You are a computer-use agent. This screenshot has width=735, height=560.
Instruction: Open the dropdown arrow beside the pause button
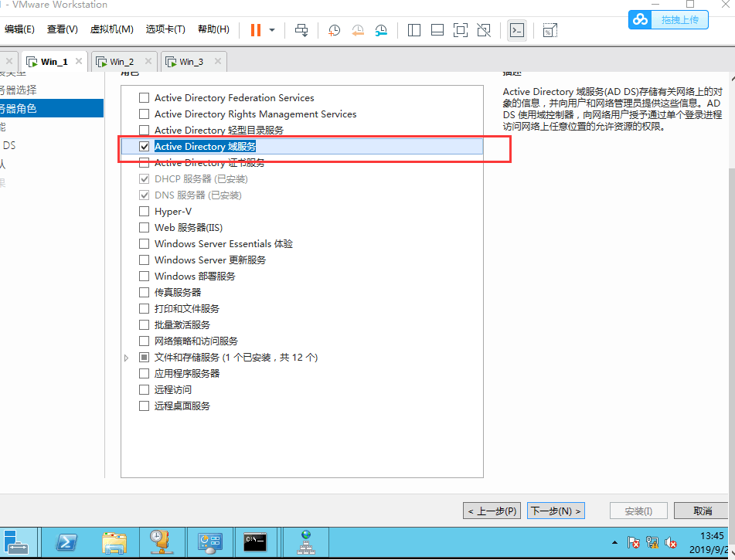pyautogui.click(x=272, y=30)
